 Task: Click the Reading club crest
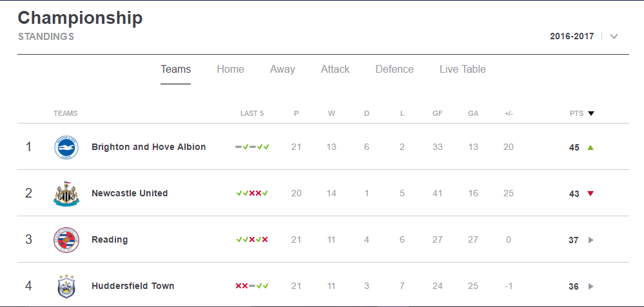(66, 240)
